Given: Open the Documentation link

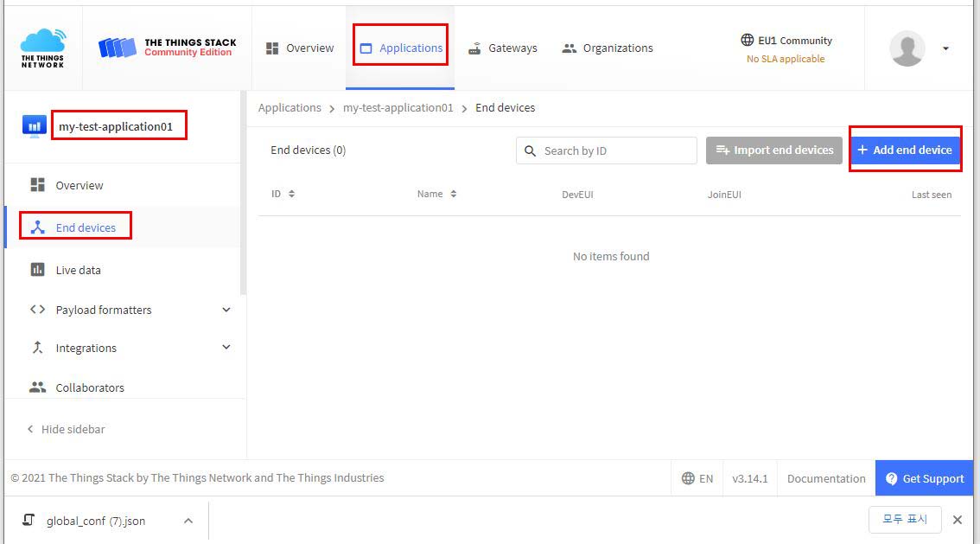Looking at the screenshot, I should (826, 478).
